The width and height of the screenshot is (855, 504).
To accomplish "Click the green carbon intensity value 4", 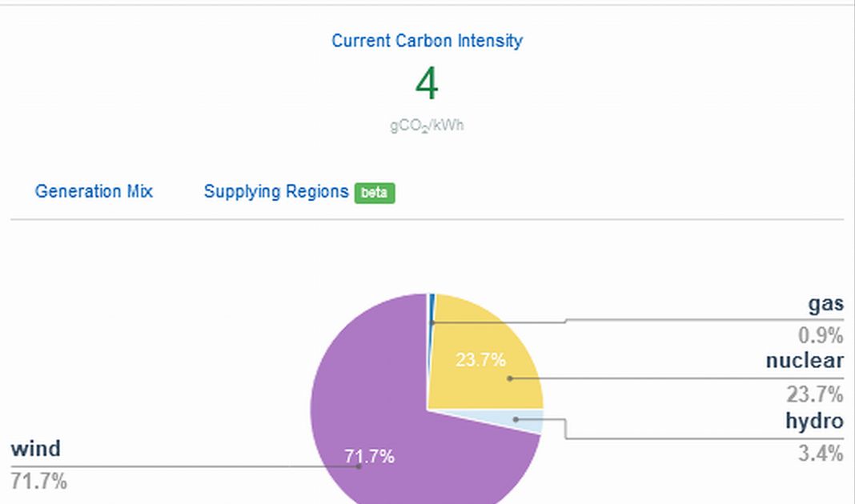I will pos(427,84).
